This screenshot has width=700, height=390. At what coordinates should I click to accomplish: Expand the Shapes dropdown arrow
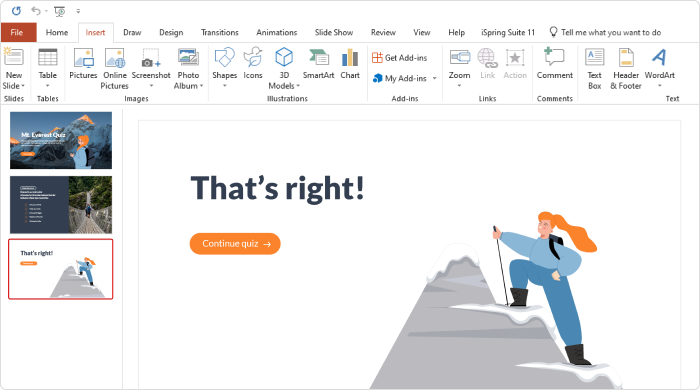tap(225, 86)
